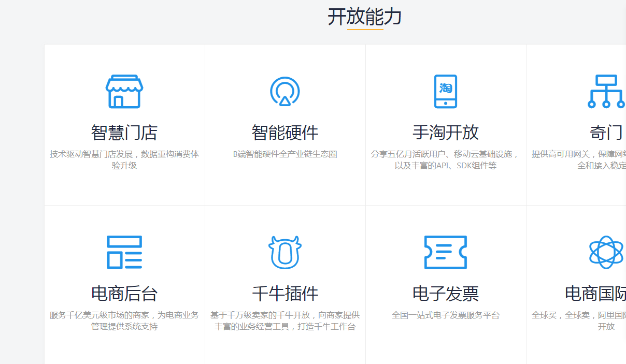This screenshot has width=626, height=364.
Task: Go to the 智能硬件 title
Action: pyautogui.click(x=285, y=133)
